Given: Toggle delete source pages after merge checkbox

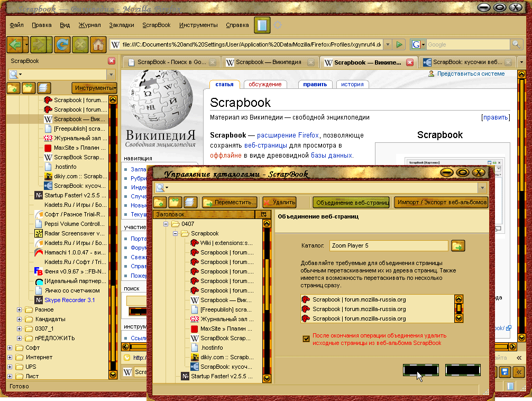Looking at the screenshot, I should [x=306, y=339].
